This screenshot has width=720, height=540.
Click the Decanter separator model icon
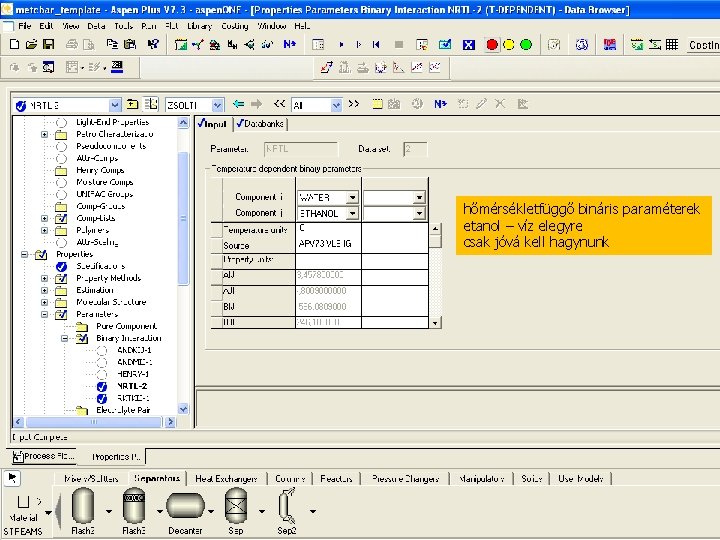(x=185, y=507)
